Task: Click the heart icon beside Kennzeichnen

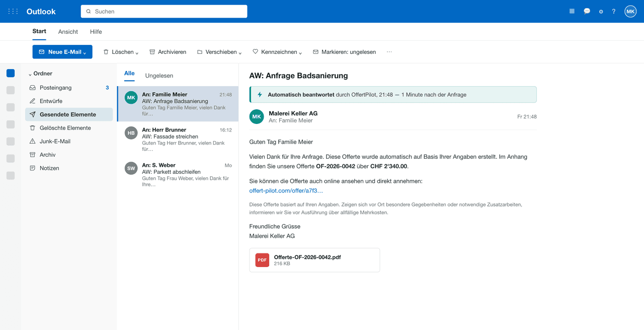Action: pyautogui.click(x=255, y=52)
